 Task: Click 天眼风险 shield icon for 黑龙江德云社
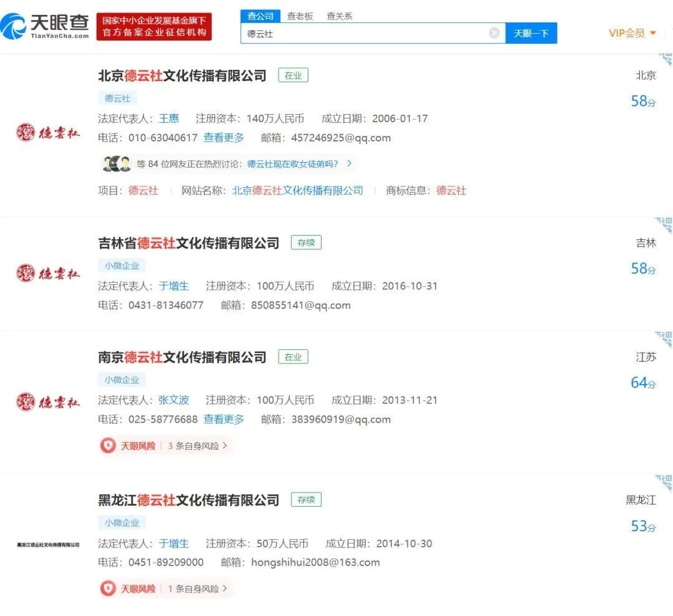108,588
